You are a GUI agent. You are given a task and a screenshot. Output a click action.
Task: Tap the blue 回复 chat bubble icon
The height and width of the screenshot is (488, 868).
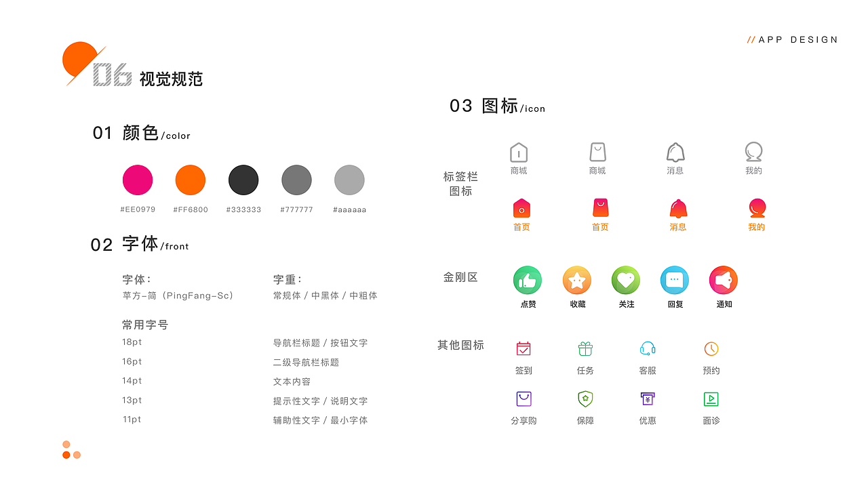tap(675, 280)
